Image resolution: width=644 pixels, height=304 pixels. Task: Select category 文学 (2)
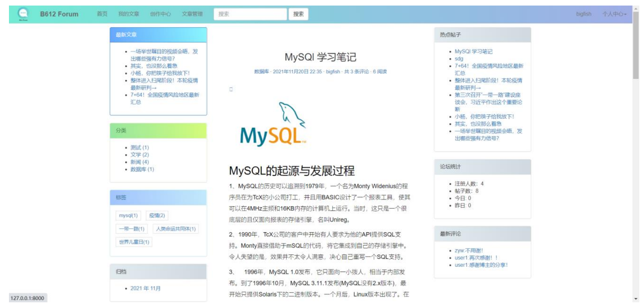pyautogui.click(x=140, y=155)
